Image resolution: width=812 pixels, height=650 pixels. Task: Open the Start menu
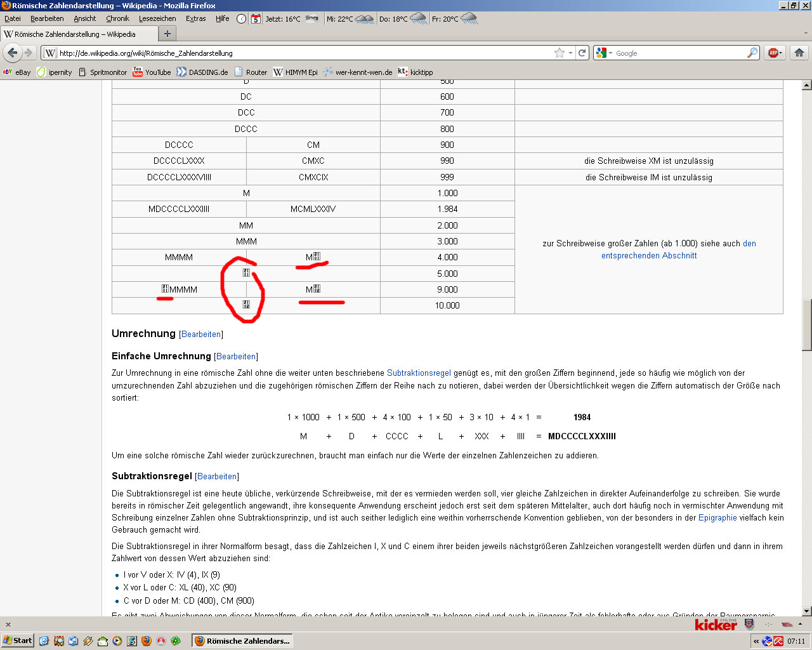[18, 640]
